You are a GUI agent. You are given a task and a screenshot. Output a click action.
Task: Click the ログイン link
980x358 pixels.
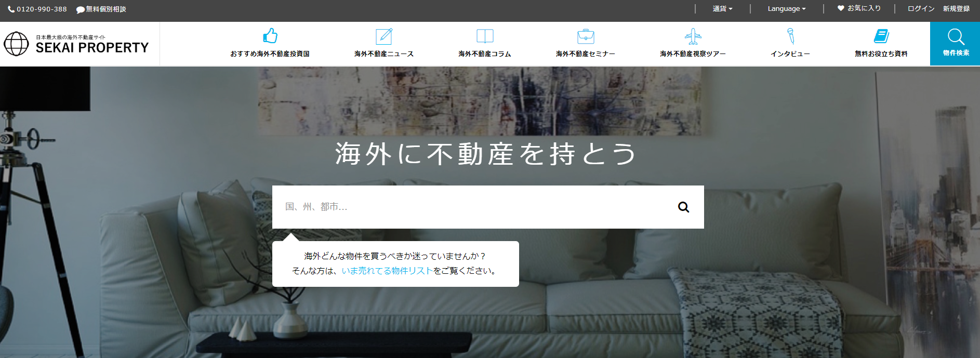(x=921, y=9)
